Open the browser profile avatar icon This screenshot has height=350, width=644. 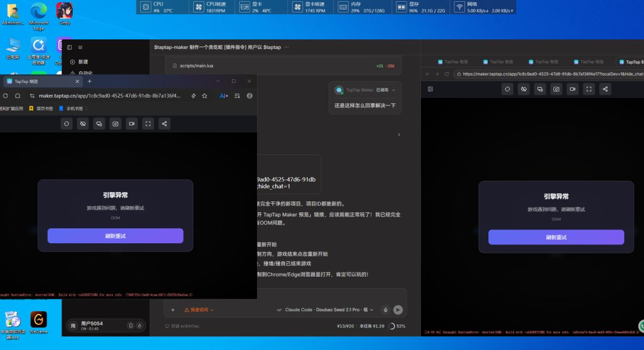(249, 96)
